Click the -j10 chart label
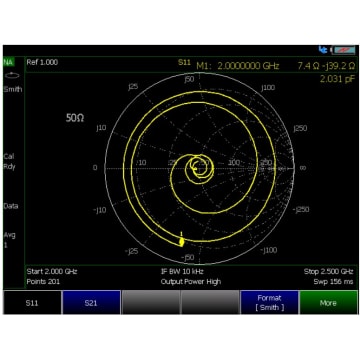360x360 pixels. point(99,210)
